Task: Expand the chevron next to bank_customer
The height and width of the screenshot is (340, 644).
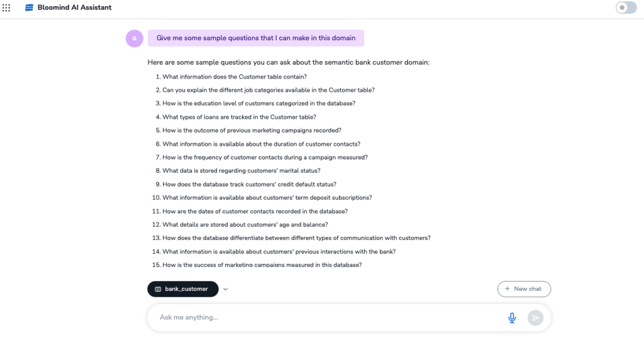Action: pos(226,289)
